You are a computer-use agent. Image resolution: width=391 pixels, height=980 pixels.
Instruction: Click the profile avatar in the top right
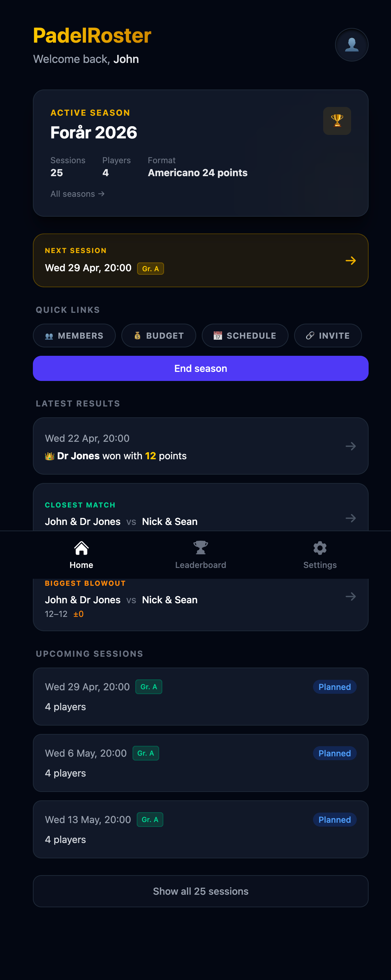pyautogui.click(x=351, y=44)
